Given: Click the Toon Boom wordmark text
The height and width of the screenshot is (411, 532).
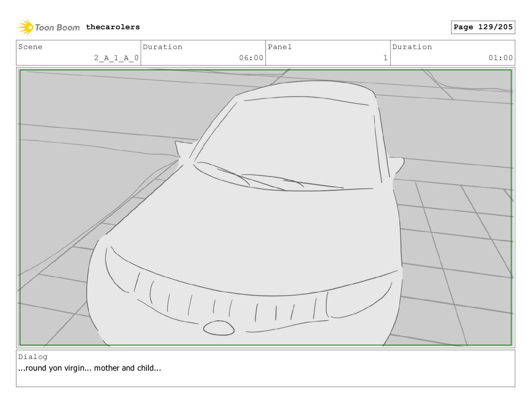Looking at the screenshot, I should coord(57,28).
